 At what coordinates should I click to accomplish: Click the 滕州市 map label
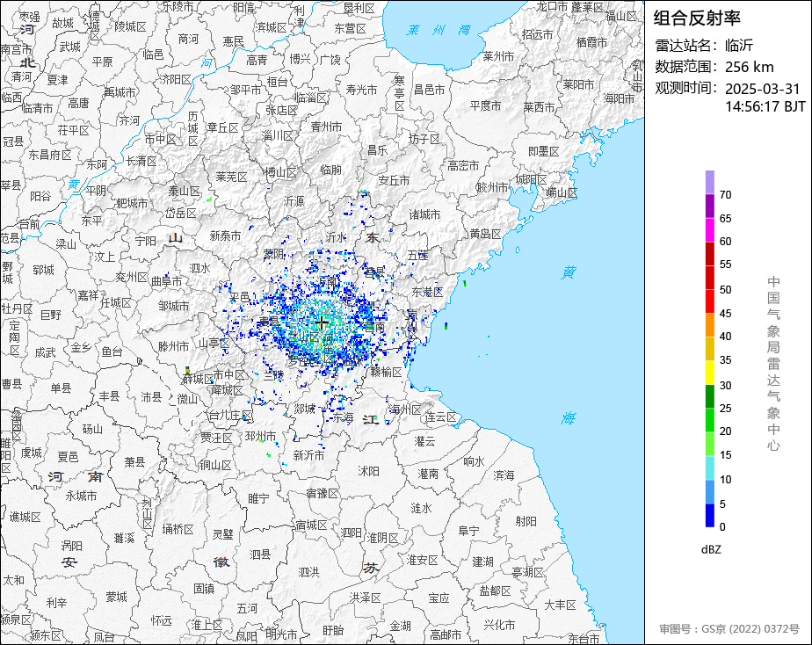pyautogui.click(x=173, y=346)
